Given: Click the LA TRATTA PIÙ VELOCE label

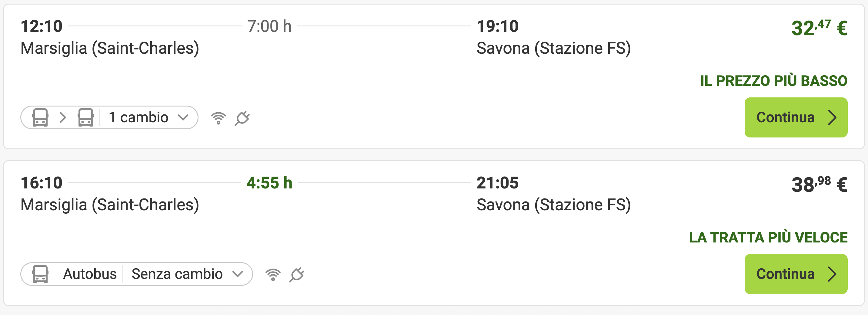Looking at the screenshot, I should [x=768, y=237].
